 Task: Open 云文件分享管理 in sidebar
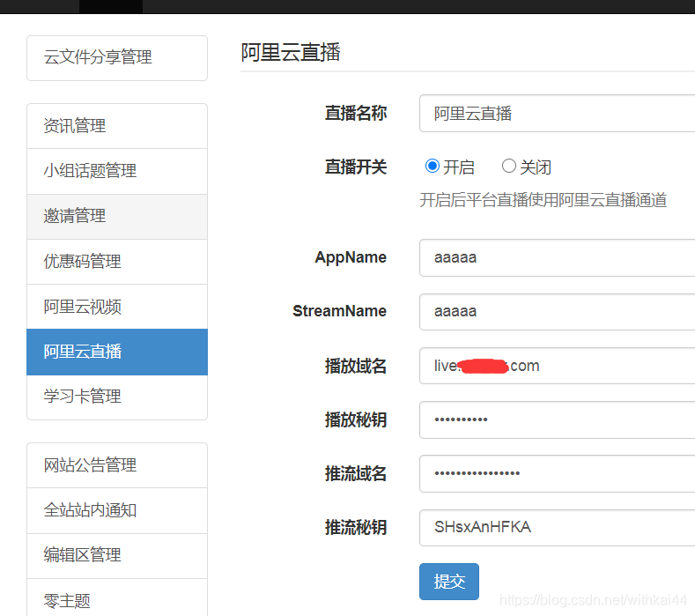(x=117, y=58)
